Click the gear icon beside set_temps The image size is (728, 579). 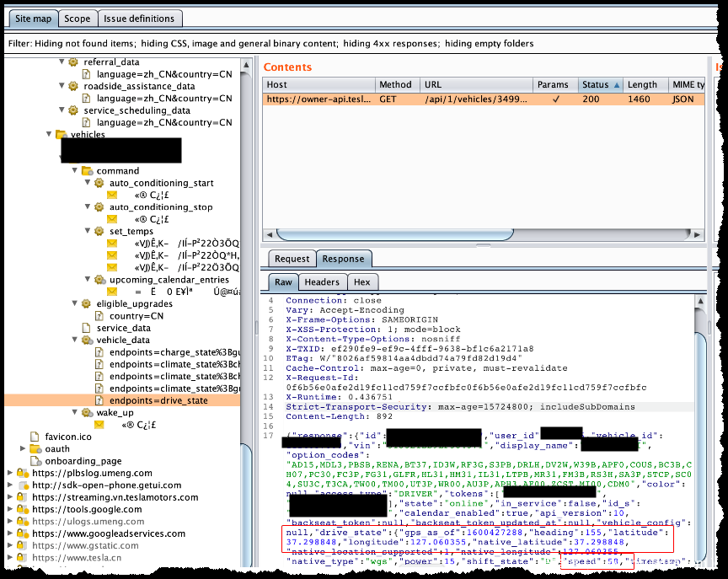click(99, 232)
